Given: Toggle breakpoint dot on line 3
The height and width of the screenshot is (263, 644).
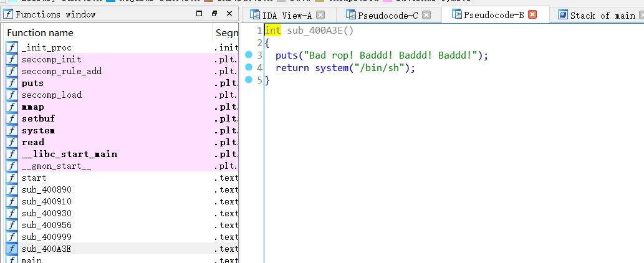Looking at the screenshot, I should [x=248, y=55].
